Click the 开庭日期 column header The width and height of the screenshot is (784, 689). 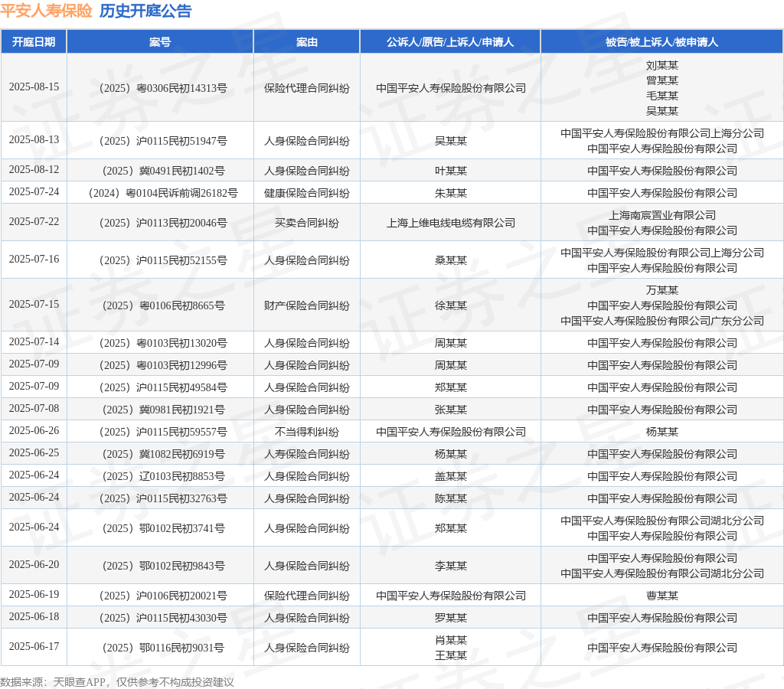click(34, 42)
